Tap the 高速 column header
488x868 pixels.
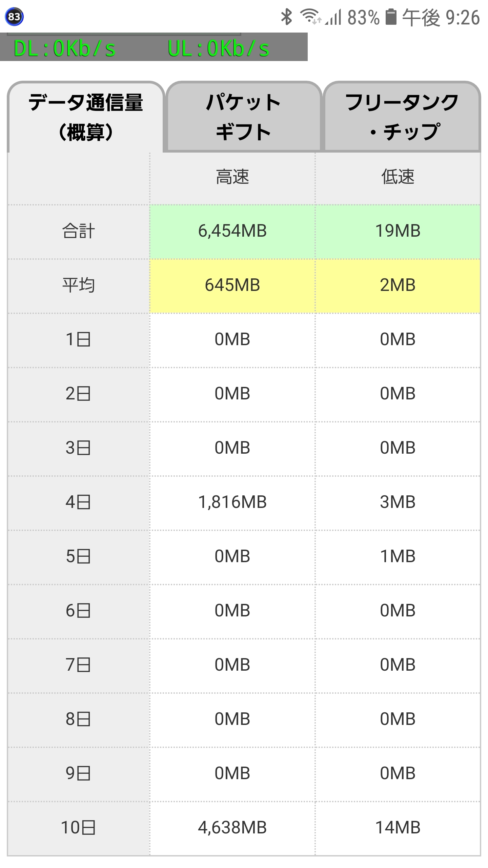tap(232, 177)
